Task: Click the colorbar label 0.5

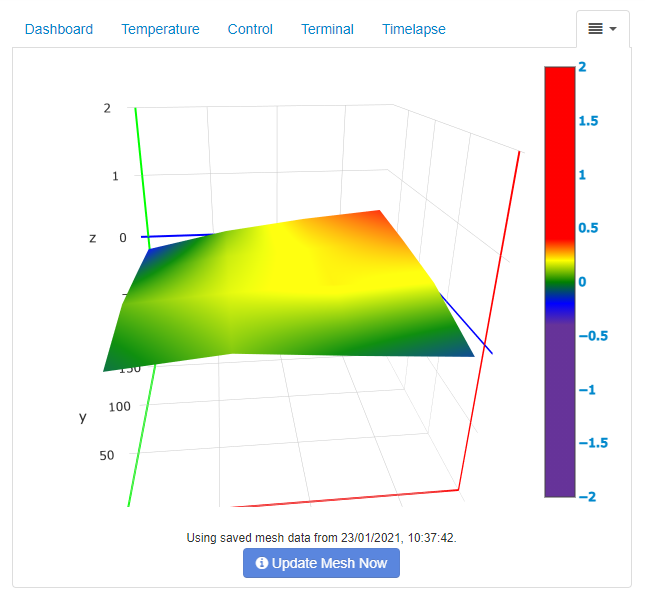Action: [588, 228]
